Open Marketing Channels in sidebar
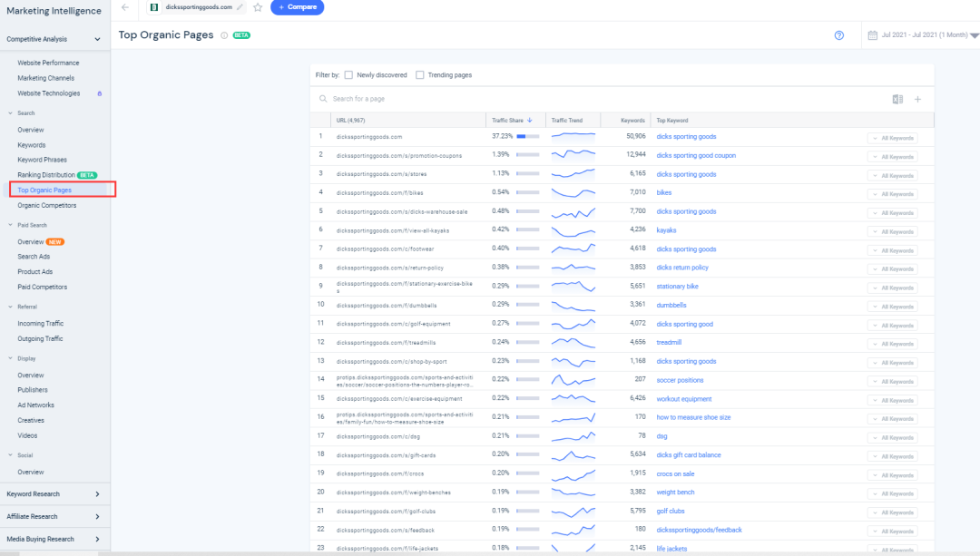Image resolution: width=980 pixels, height=556 pixels. pos(45,78)
